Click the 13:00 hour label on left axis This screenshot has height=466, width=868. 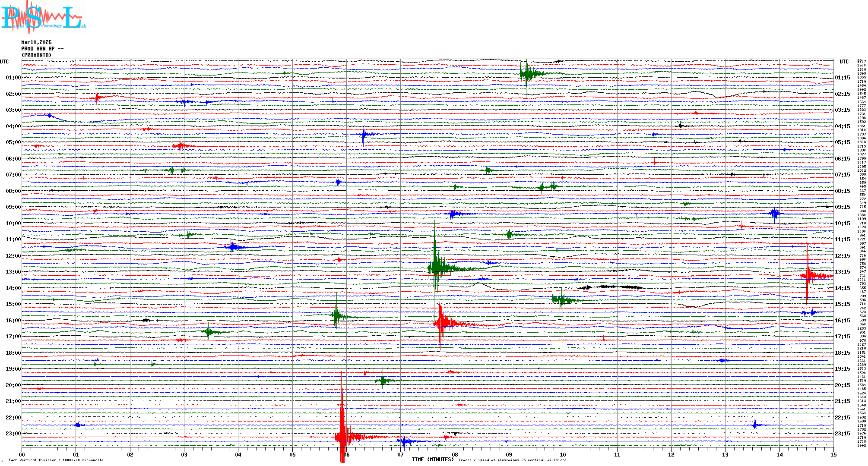[x=13, y=272]
